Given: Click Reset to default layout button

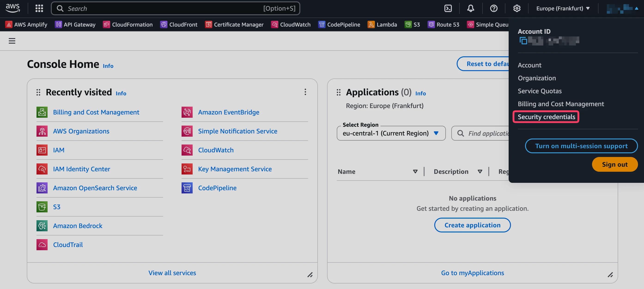Looking at the screenshot, I should [483, 64].
